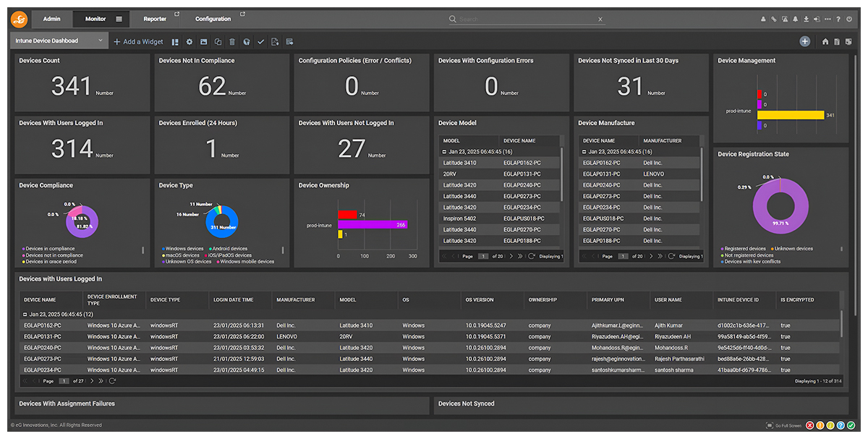The image size is (868, 439).
Task: Go to next page in Device Model
Action: [x=511, y=256]
